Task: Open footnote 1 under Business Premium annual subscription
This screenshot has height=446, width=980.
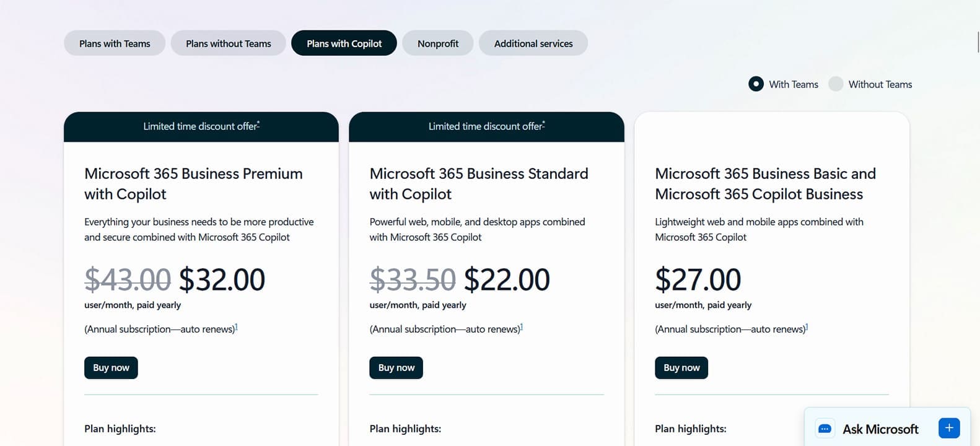Action: click(x=236, y=327)
